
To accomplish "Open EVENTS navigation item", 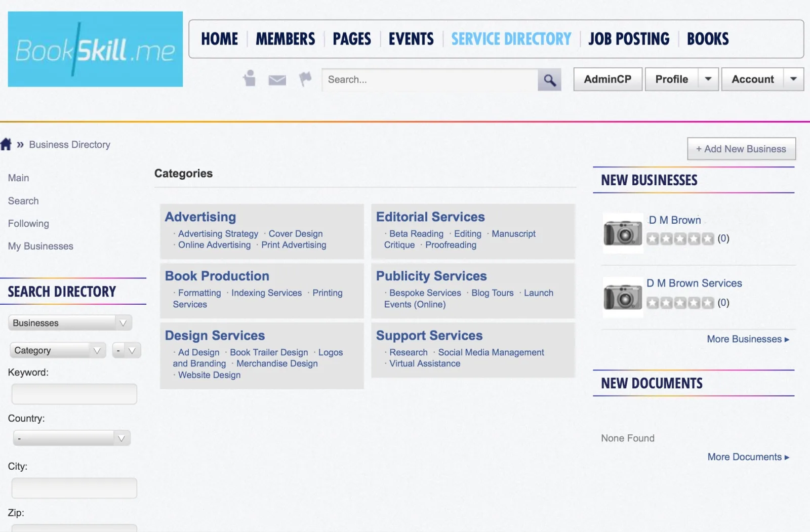I will (x=411, y=39).
